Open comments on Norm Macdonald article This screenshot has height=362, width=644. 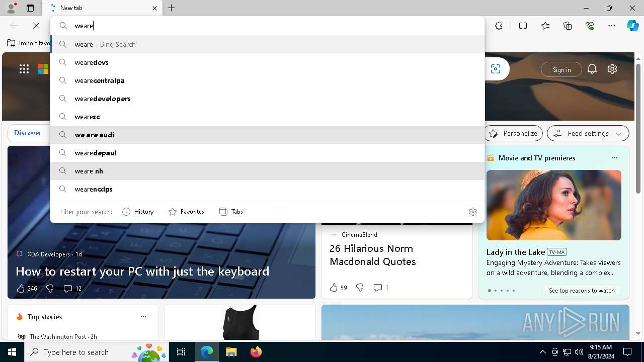(x=380, y=288)
